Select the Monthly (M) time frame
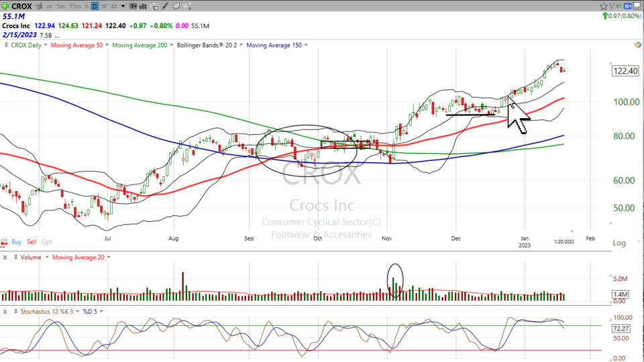The width and height of the screenshot is (644, 362). pos(113,6)
